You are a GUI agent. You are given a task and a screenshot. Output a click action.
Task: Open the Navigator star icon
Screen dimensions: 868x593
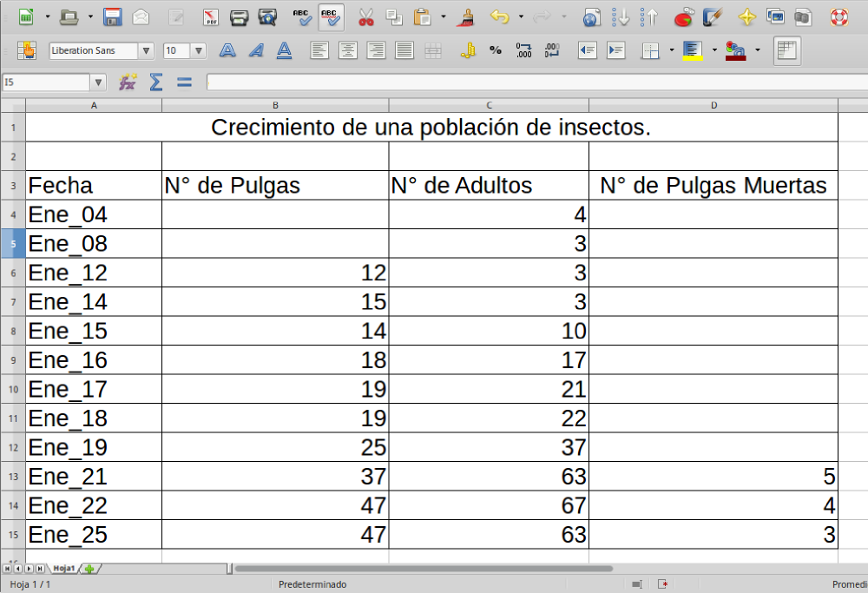(x=747, y=17)
